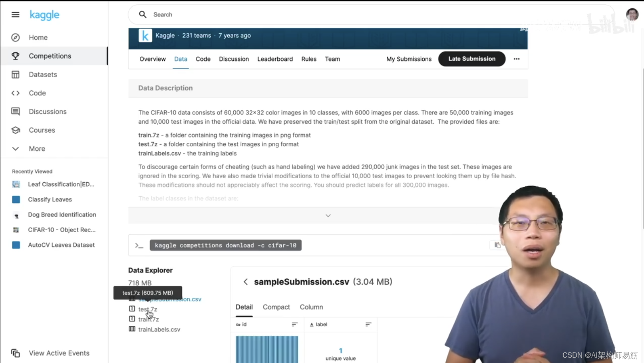Open the Team tab
The height and width of the screenshot is (363, 644).
pos(332,59)
